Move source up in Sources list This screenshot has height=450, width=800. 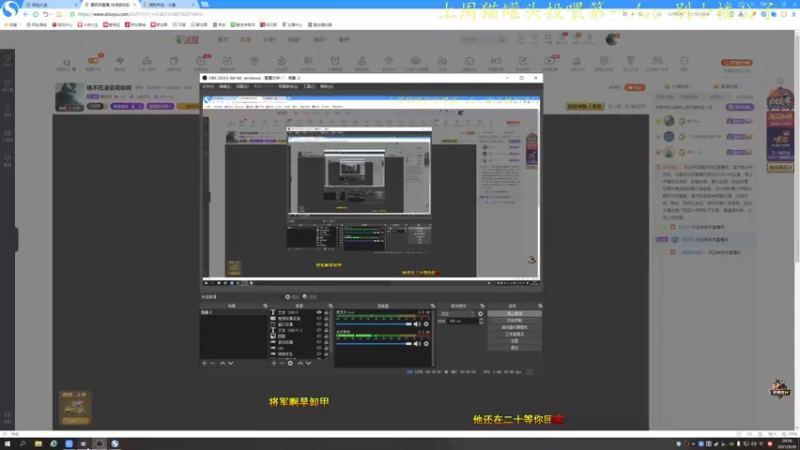pos(300,363)
